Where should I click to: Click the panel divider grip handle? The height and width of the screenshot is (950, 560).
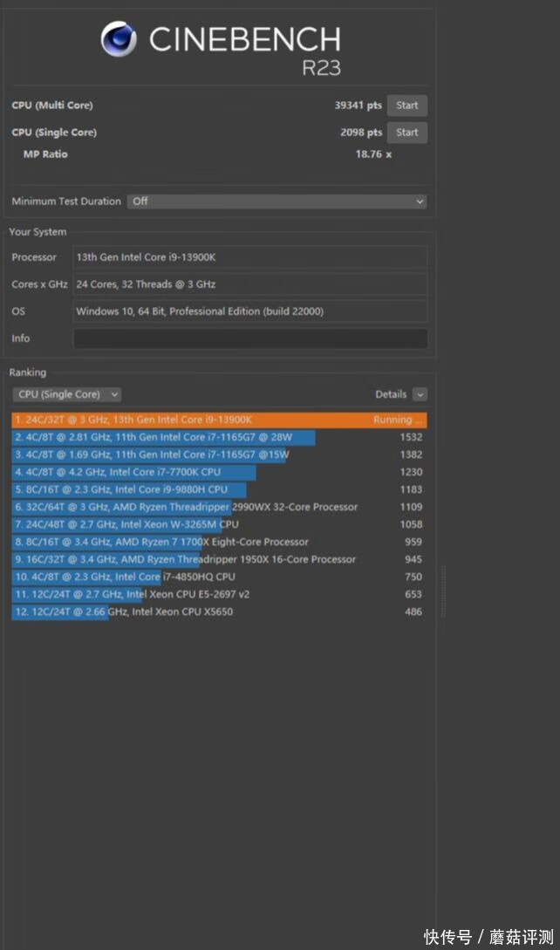point(443,592)
